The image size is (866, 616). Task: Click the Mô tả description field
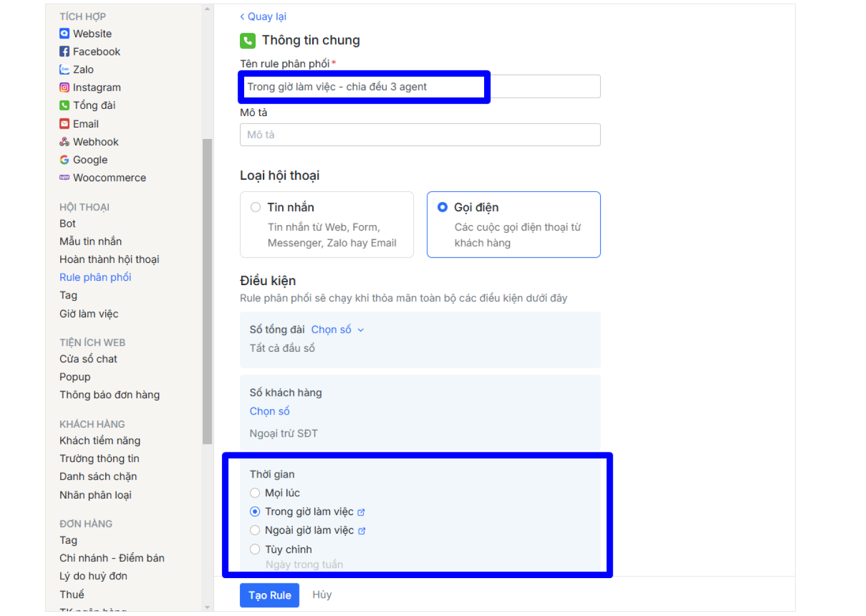pyautogui.click(x=420, y=135)
